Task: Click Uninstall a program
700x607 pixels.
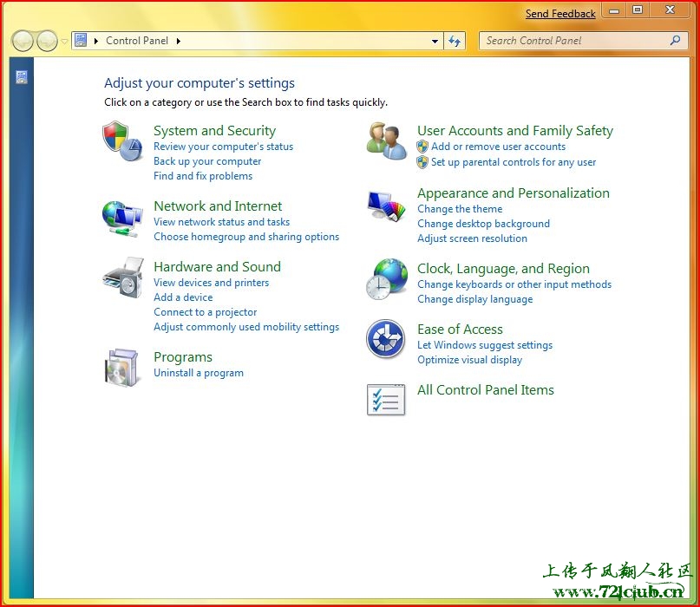Action: pos(199,373)
